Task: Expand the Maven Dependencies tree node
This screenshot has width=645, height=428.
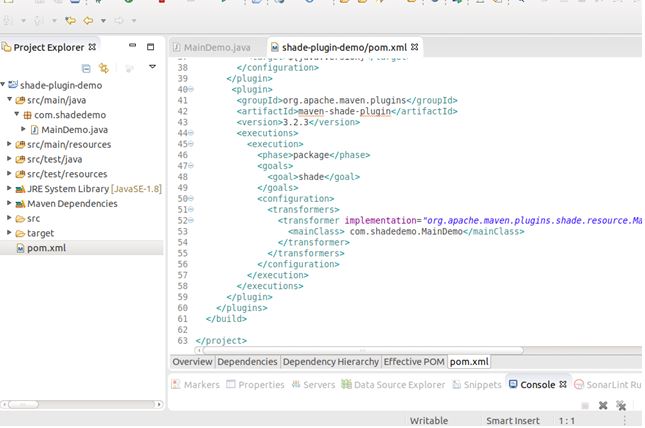Action: [x=10, y=203]
